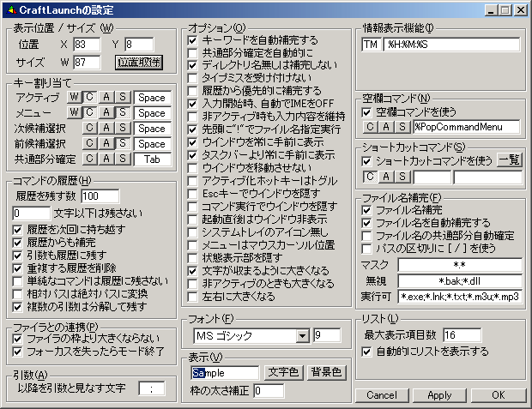Toggle タスクバーより常に手前に表示 checkbox
532x409 pixels.
pos(192,155)
